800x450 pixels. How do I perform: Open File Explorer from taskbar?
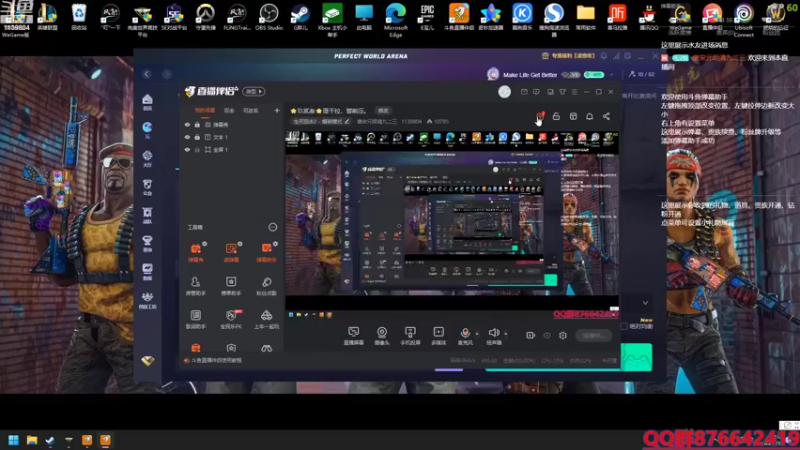pyautogui.click(x=32, y=440)
